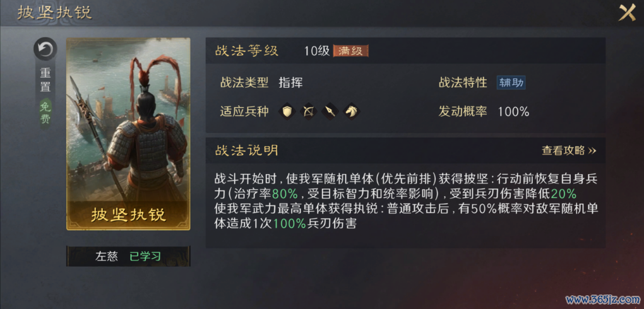Select the spear troop type icon
This screenshot has width=644, height=309.
pyautogui.click(x=330, y=111)
